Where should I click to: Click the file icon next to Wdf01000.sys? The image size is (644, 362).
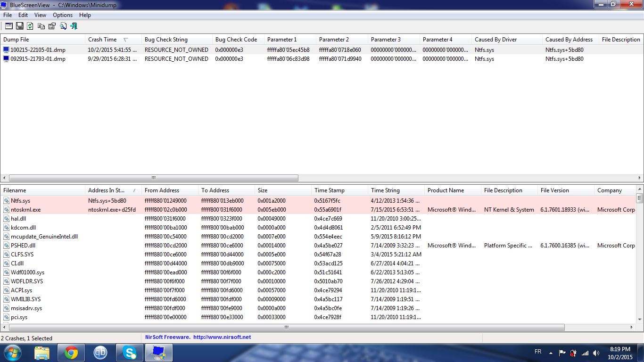pyautogui.click(x=6, y=272)
